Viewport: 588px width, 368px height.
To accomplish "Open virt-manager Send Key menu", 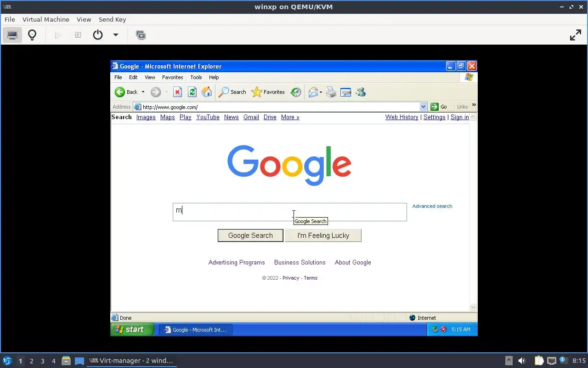I will point(112,19).
